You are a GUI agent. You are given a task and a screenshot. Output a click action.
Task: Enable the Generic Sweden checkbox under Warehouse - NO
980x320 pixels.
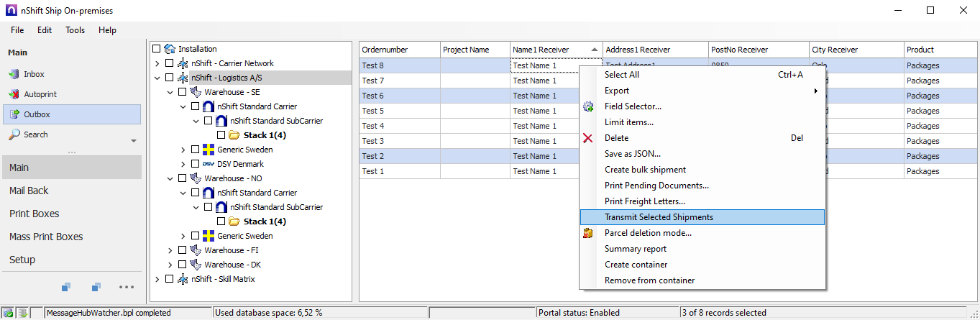tap(196, 236)
